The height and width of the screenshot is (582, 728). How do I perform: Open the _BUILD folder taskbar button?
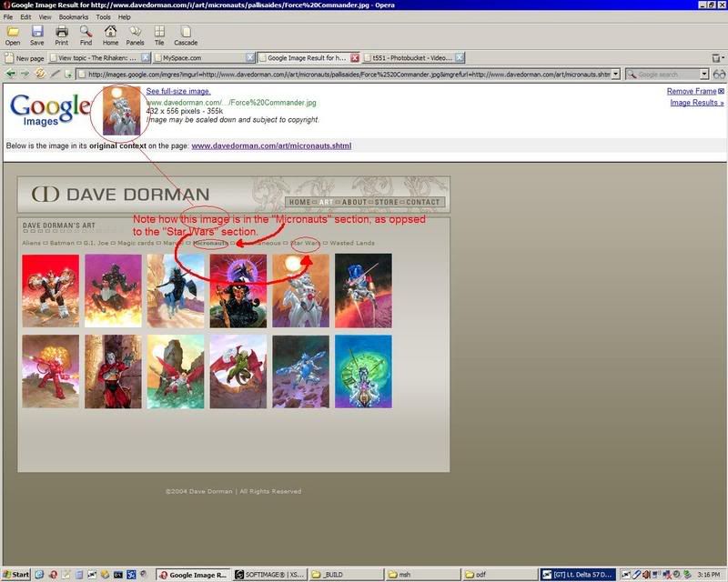coord(346,575)
